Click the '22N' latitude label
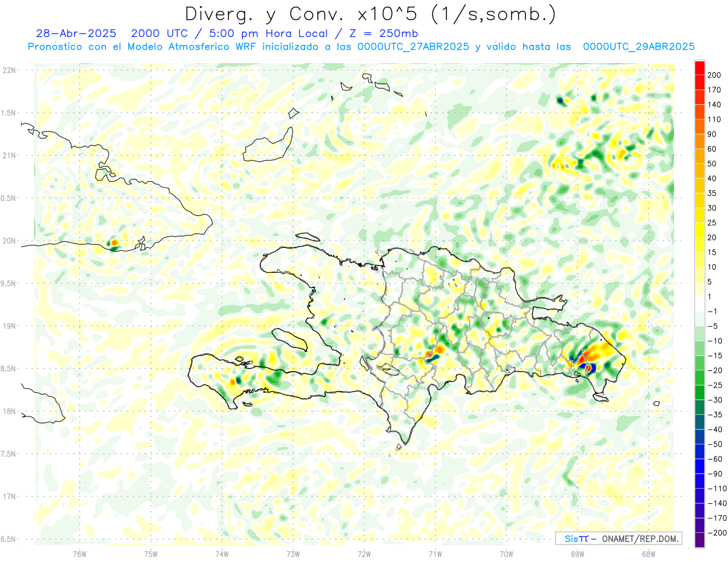The height and width of the screenshot is (562, 728). tap(9, 70)
